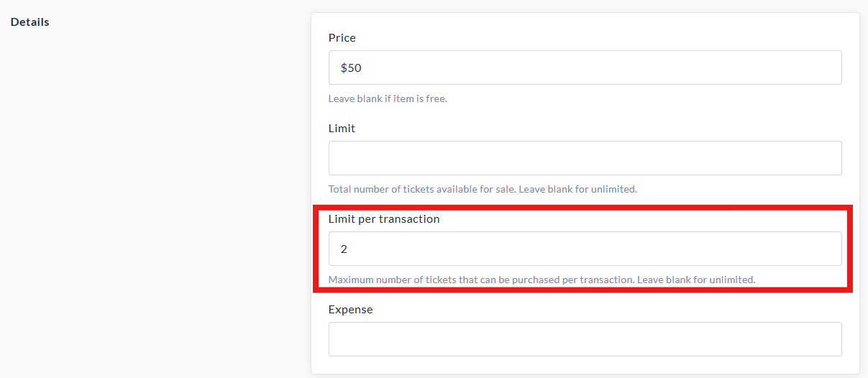This screenshot has width=868, height=378.
Task: Click the "Leave blank if item is free" hint
Action: tap(388, 98)
